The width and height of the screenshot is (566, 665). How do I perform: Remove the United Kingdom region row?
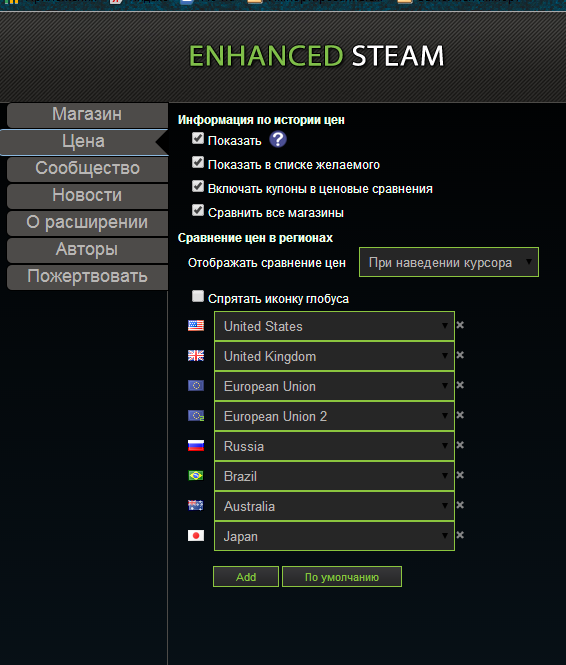(x=460, y=355)
